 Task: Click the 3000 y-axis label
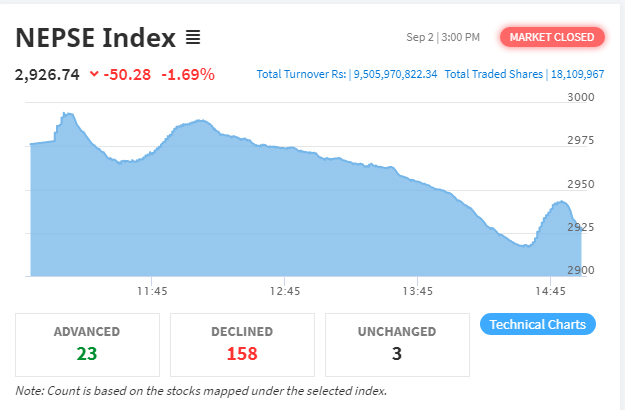(x=581, y=98)
